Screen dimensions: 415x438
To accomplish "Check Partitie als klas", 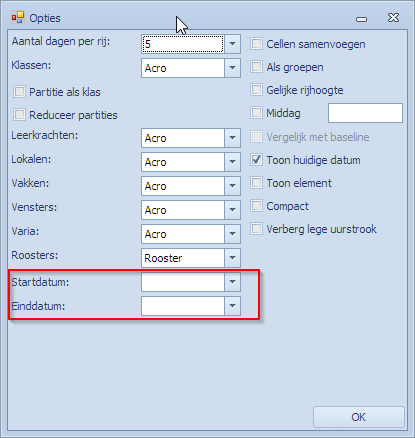I will [x=19, y=92].
